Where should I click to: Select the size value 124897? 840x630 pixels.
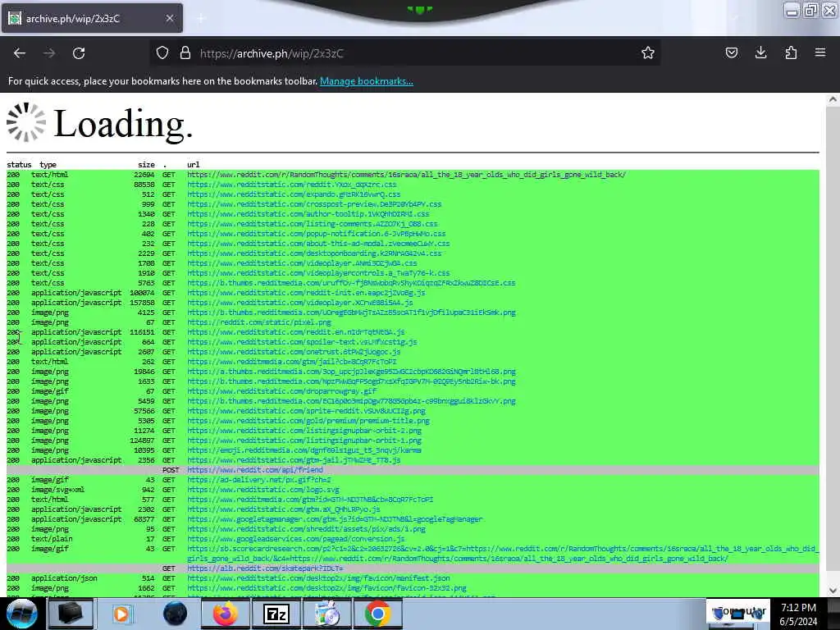tap(142, 441)
